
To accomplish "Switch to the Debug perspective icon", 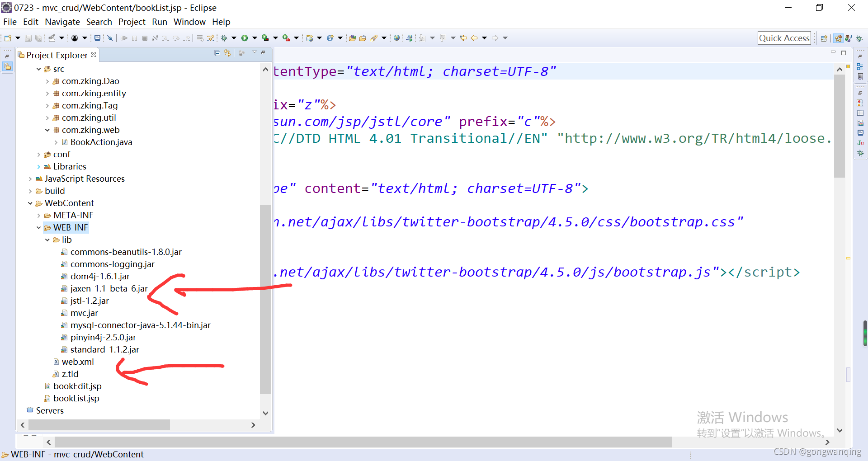I will coord(859,38).
